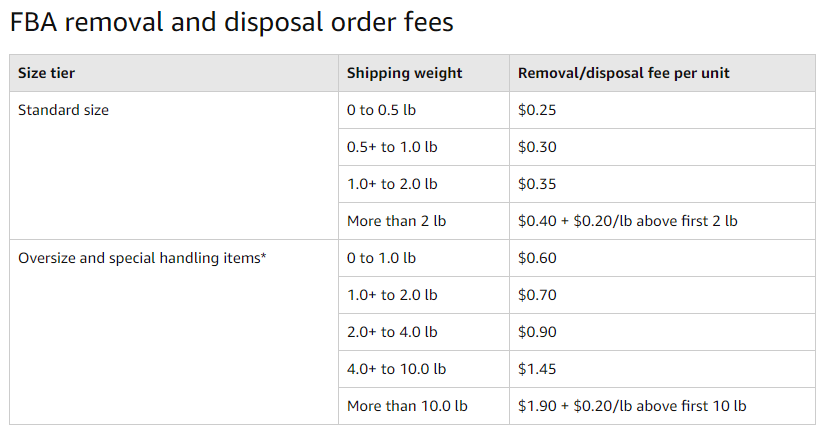Select the 0.5+ to 1.0 lb weight cell
The width and height of the screenshot is (829, 432).
click(392, 147)
